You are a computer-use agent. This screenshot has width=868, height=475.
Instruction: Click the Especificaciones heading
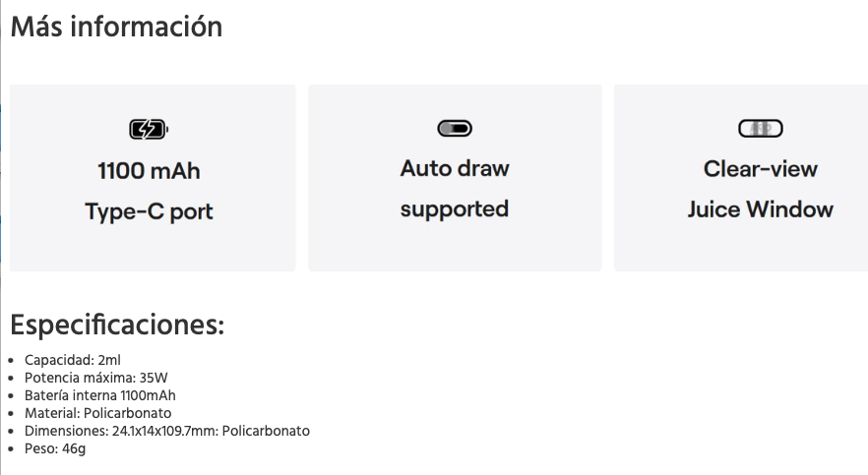tap(117, 324)
